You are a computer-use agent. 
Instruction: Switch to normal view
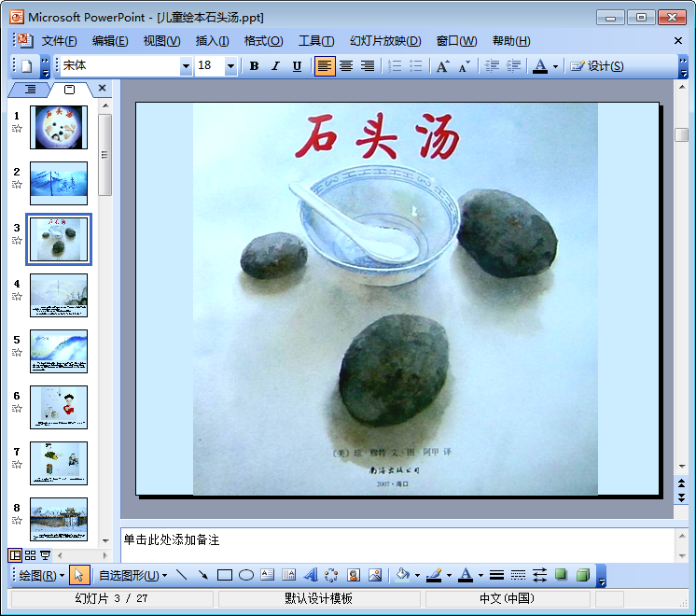[x=15, y=554]
